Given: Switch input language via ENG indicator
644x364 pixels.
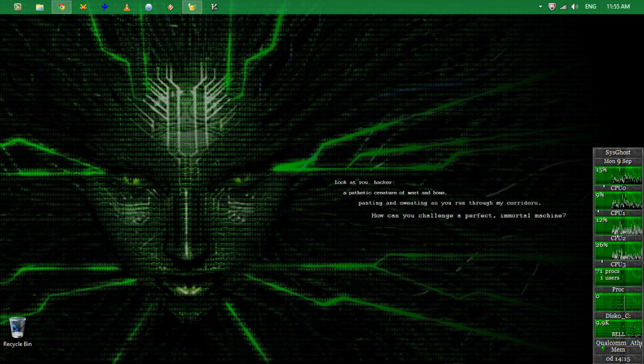Looking at the screenshot, I should [590, 6].
